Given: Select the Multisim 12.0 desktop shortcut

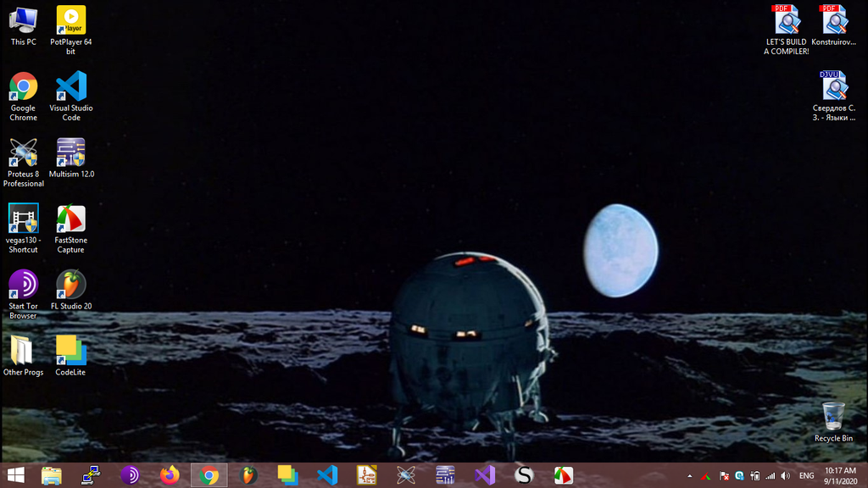Looking at the screenshot, I should (x=71, y=158).
